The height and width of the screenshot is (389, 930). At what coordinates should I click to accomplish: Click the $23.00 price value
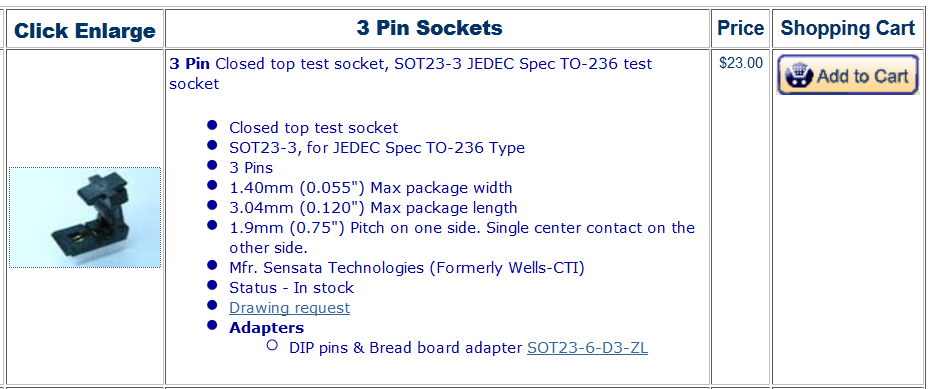[741, 63]
